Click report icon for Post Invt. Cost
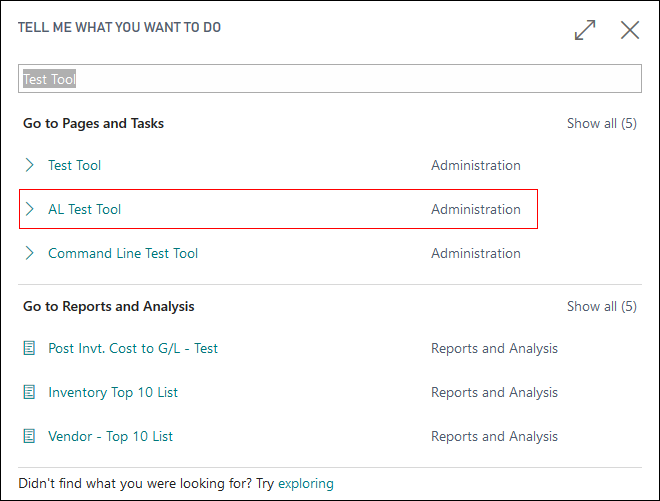The image size is (660, 501). (30, 349)
